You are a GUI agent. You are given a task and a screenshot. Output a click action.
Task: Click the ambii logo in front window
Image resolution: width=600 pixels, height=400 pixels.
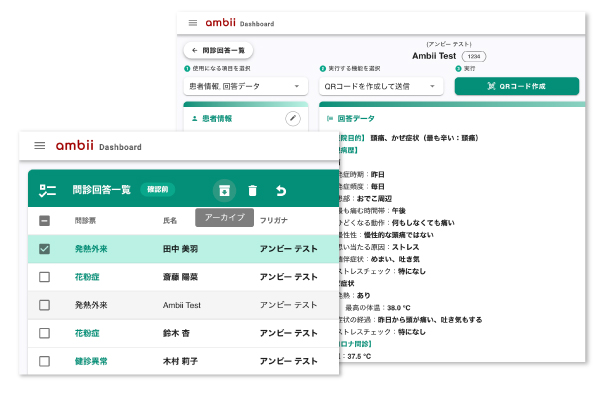click(75, 145)
